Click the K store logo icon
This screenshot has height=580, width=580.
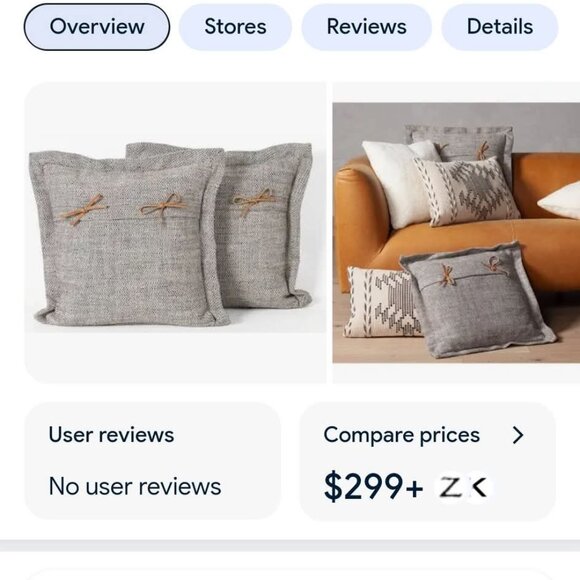(x=479, y=487)
